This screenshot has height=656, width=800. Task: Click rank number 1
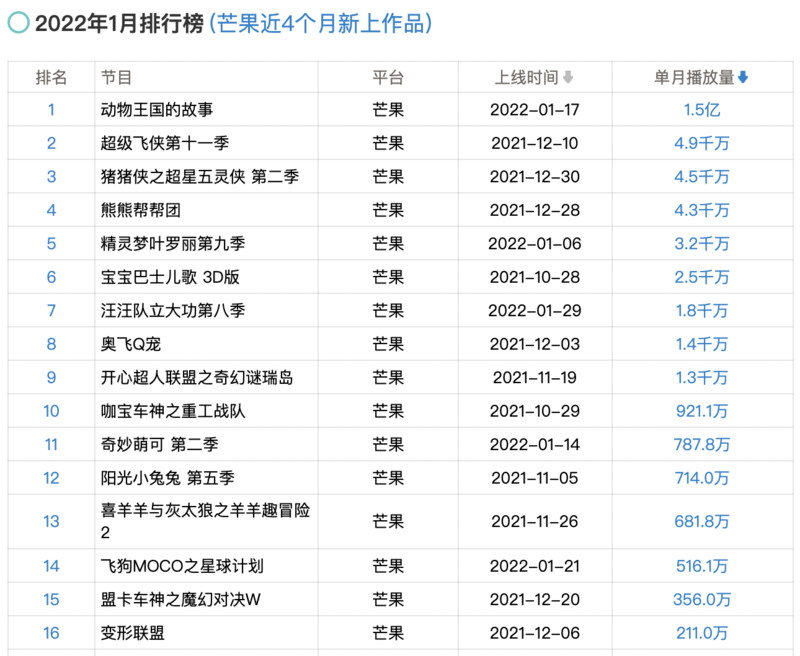(x=51, y=110)
